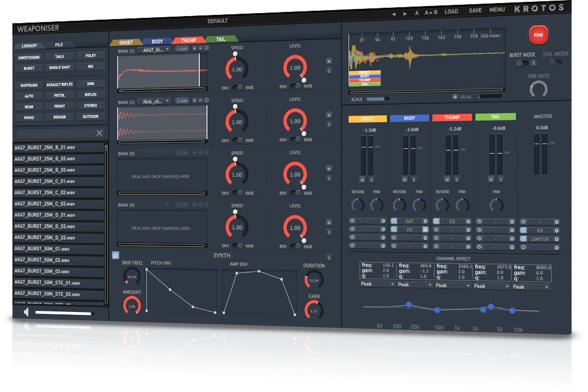Click the round edit icon on Body SAT slot
The height and width of the screenshot is (392, 588).
(425, 221)
